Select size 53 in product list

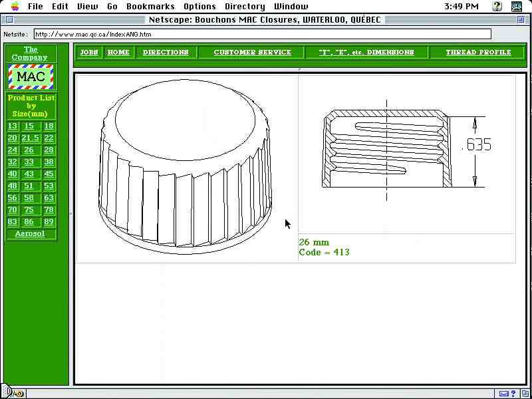[49, 186]
